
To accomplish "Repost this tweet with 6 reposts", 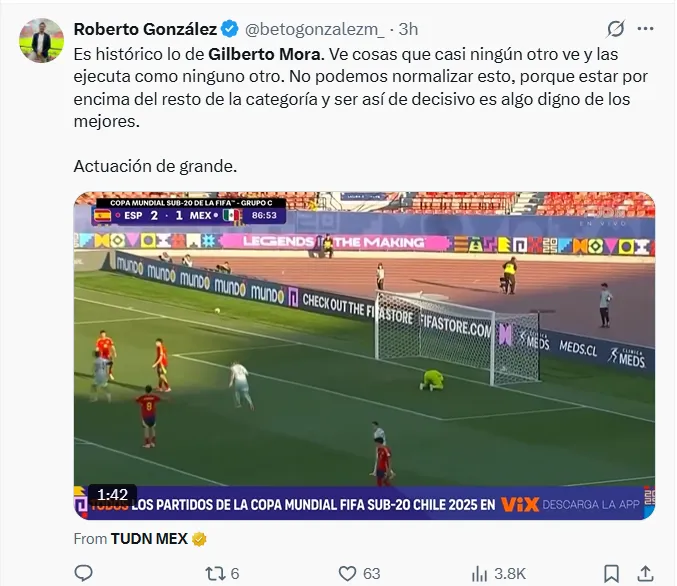I will tap(216, 573).
